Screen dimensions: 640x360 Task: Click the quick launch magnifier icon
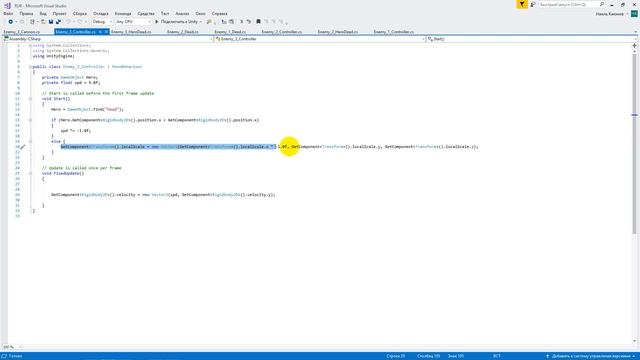coord(602,4)
